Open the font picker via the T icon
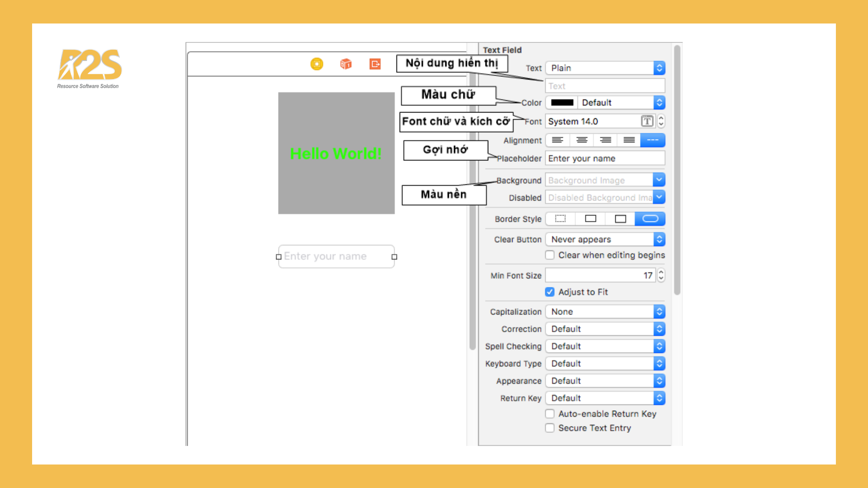 point(647,121)
